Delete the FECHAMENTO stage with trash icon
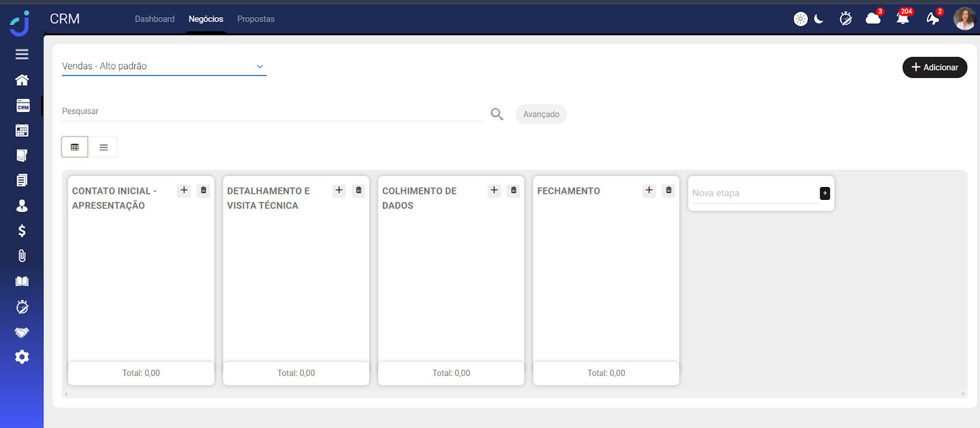Screen dimensions: 980x428 pyautogui.click(x=669, y=191)
